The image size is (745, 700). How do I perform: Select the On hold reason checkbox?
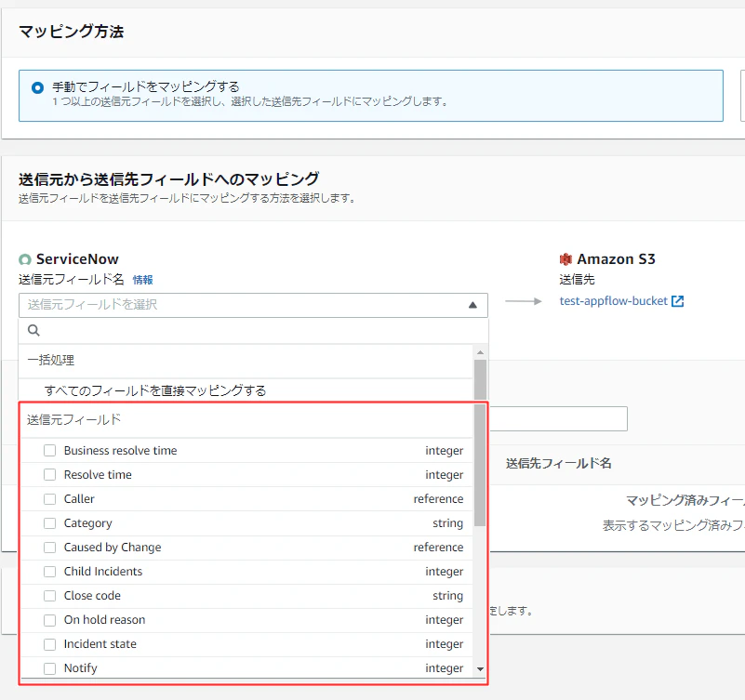(x=50, y=620)
